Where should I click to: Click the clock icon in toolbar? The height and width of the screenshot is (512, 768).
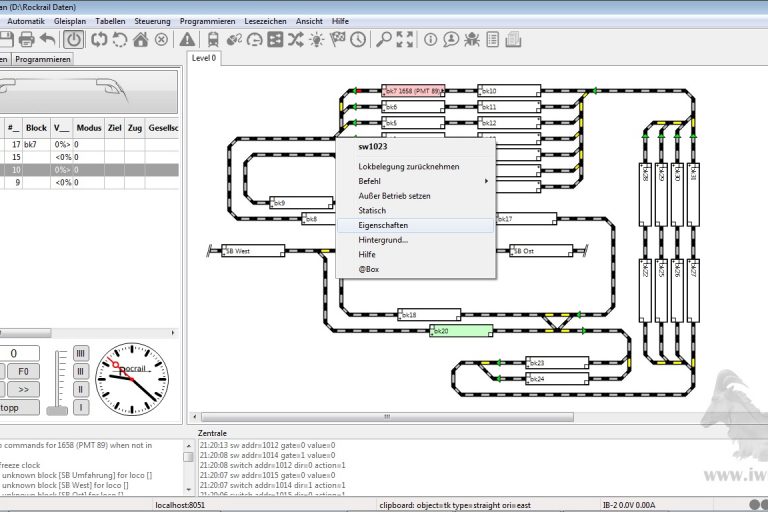(x=358, y=40)
